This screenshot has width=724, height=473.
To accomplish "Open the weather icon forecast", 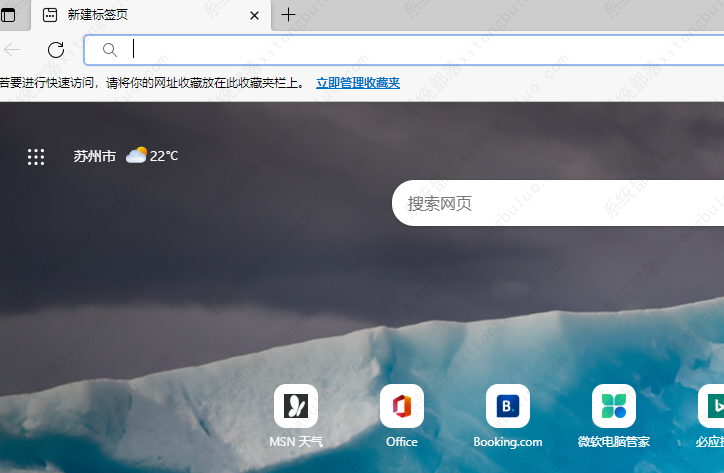I will [136, 156].
